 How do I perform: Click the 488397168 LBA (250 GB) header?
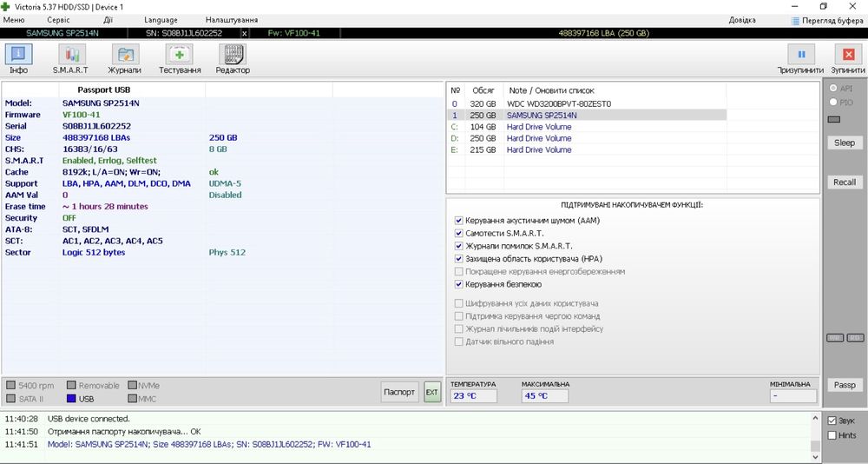[604, 33]
